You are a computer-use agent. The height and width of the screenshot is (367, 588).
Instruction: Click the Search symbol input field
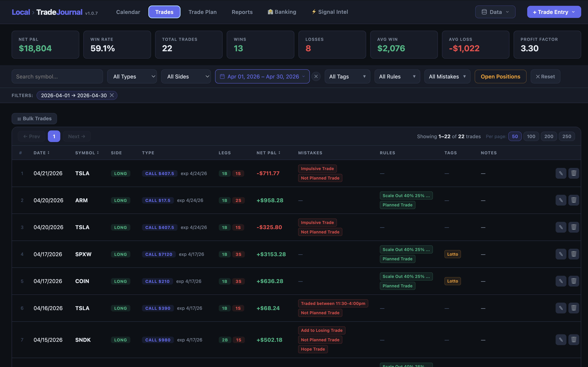57,76
